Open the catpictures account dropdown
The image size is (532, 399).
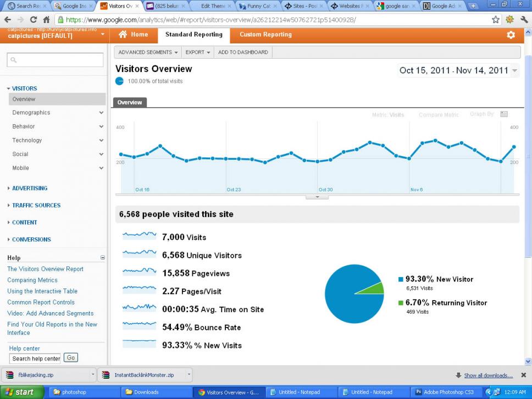tap(102, 35)
